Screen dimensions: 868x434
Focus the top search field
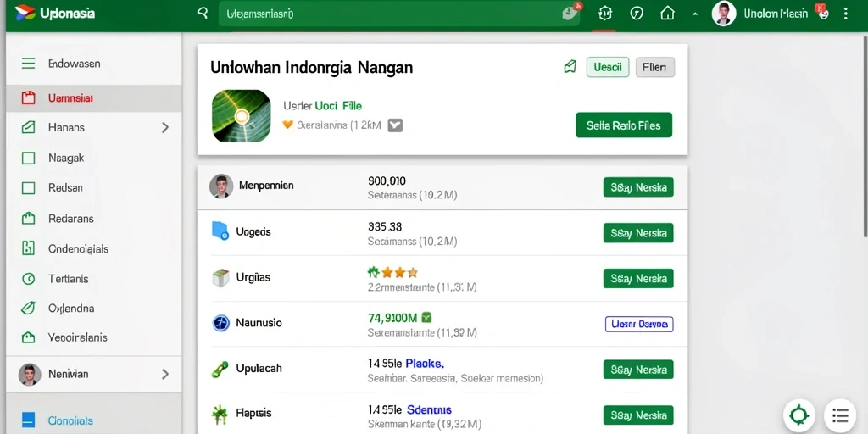[x=399, y=14]
